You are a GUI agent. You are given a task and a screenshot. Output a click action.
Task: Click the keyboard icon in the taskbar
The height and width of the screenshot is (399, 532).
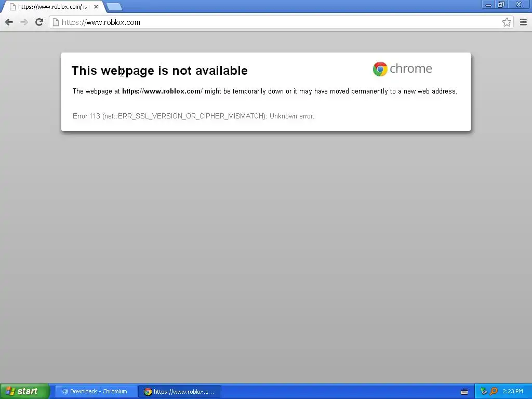tap(464, 392)
